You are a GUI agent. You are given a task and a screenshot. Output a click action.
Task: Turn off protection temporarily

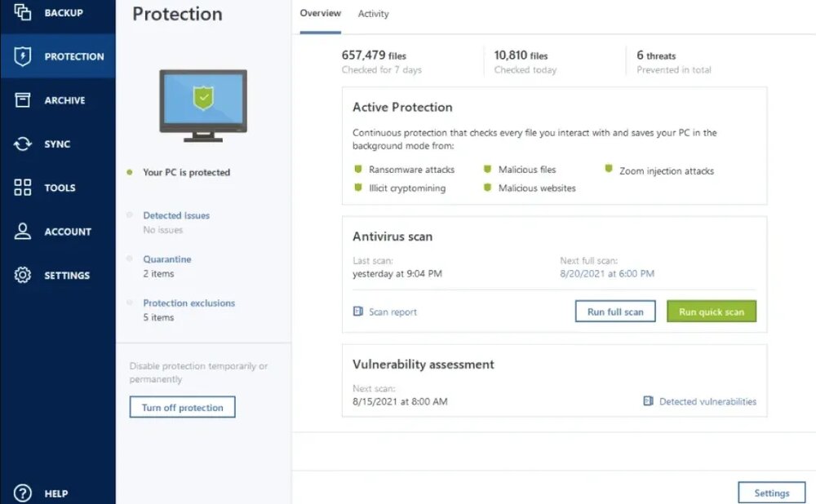(182, 406)
